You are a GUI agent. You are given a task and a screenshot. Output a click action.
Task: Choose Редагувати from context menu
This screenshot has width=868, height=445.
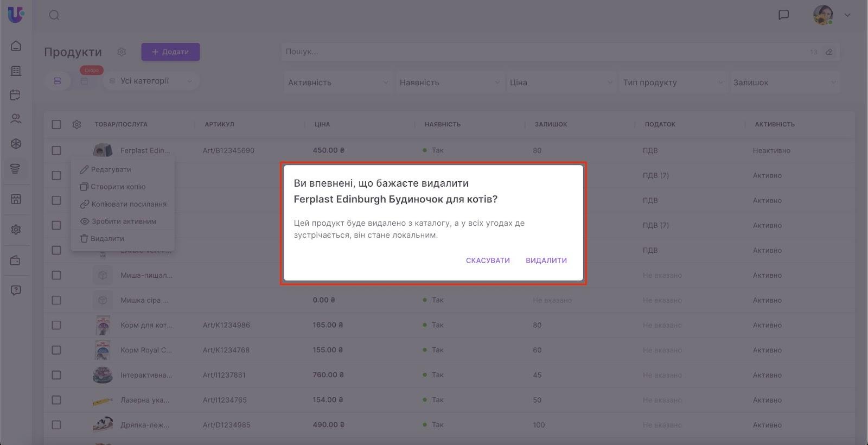tap(111, 169)
